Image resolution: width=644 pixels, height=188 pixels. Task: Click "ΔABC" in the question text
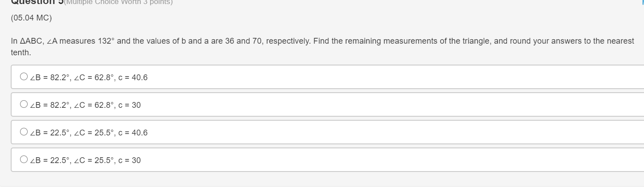coord(31,41)
